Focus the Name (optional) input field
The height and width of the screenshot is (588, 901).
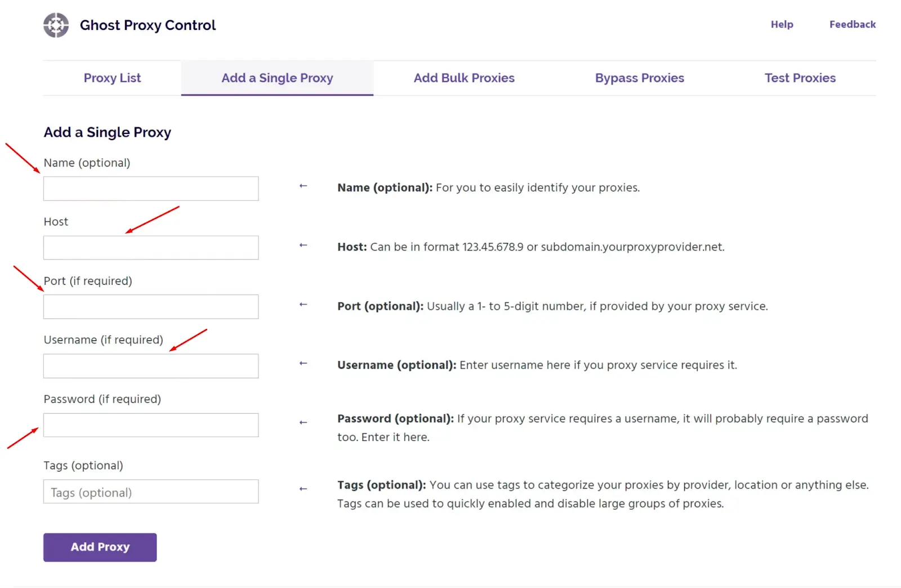coord(151,189)
